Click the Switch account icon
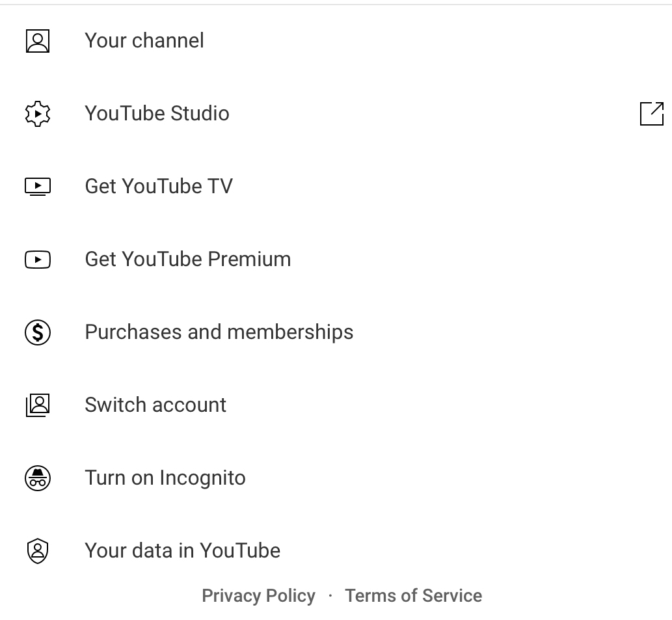The width and height of the screenshot is (672, 620). point(38,405)
